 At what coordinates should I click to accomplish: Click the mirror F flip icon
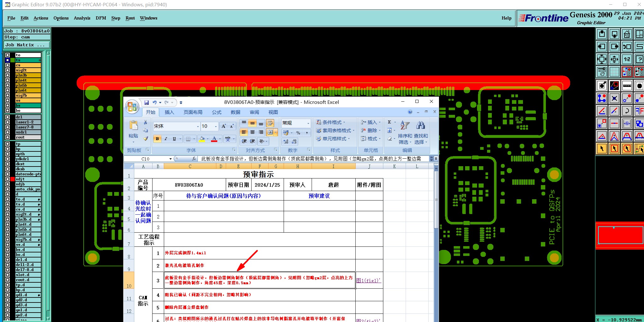pos(639,111)
